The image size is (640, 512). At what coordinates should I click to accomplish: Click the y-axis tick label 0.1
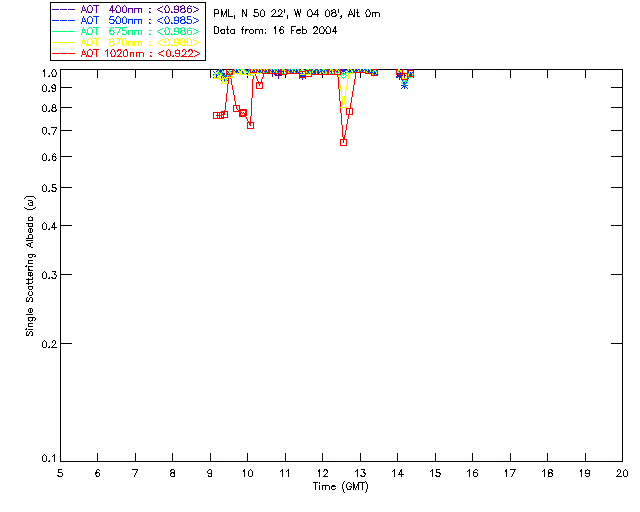click(x=49, y=459)
